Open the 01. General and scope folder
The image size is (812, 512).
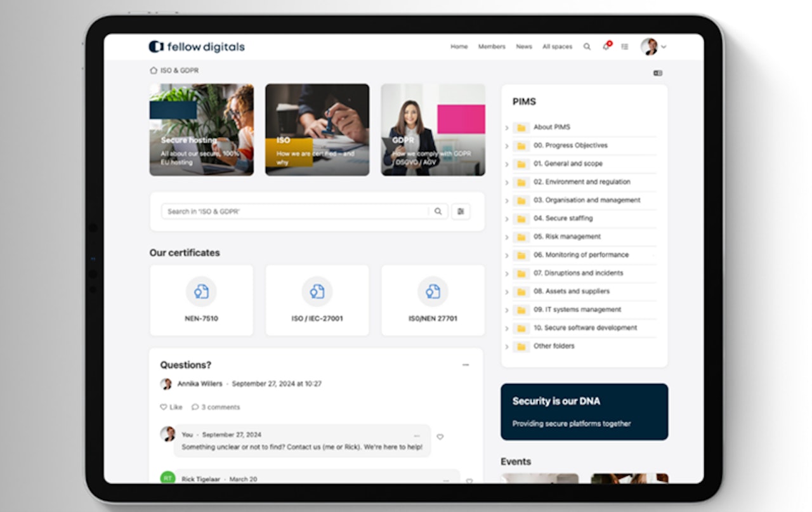pos(568,164)
